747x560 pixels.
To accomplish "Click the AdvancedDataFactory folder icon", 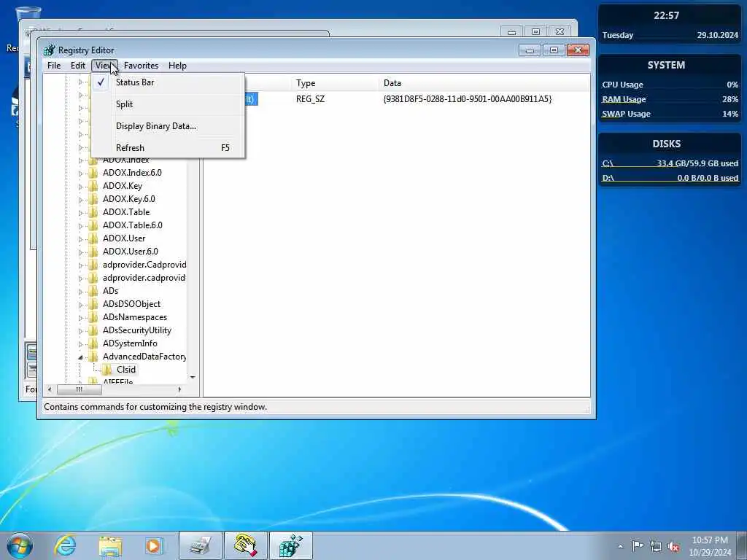I will [x=93, y=356].
